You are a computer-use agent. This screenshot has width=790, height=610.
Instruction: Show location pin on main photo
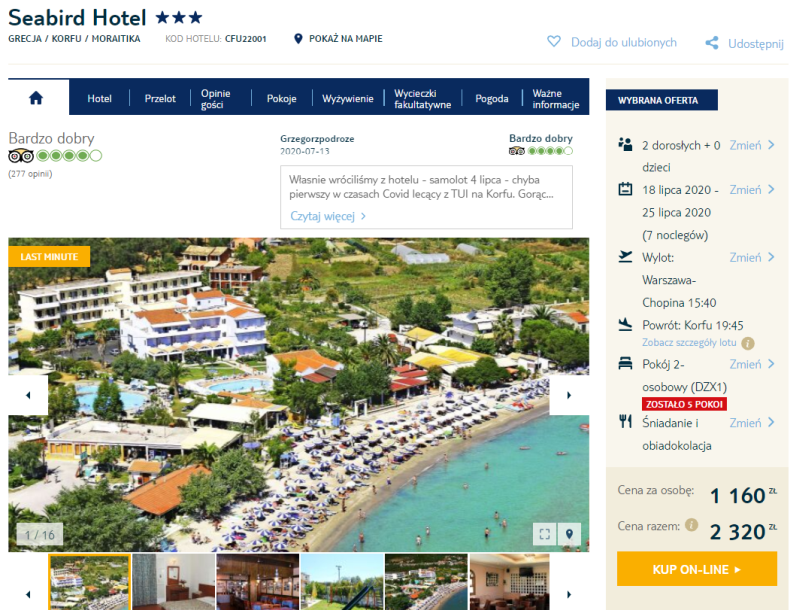(569, 534)
